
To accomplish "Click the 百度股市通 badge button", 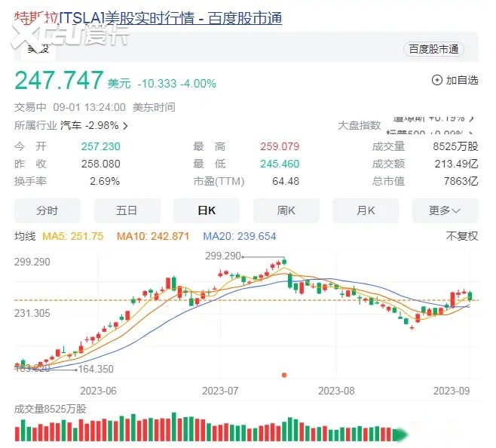I will pyautogui.click(x=433, y=49).
